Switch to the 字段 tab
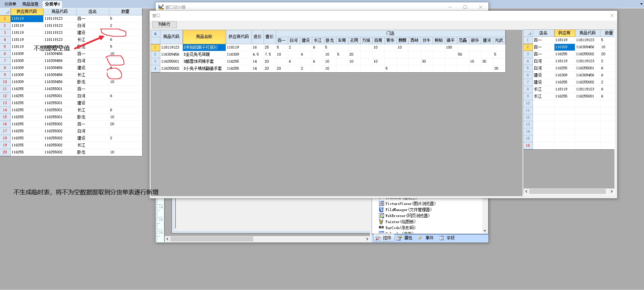The image size is (644, 290). click(447, 238)
